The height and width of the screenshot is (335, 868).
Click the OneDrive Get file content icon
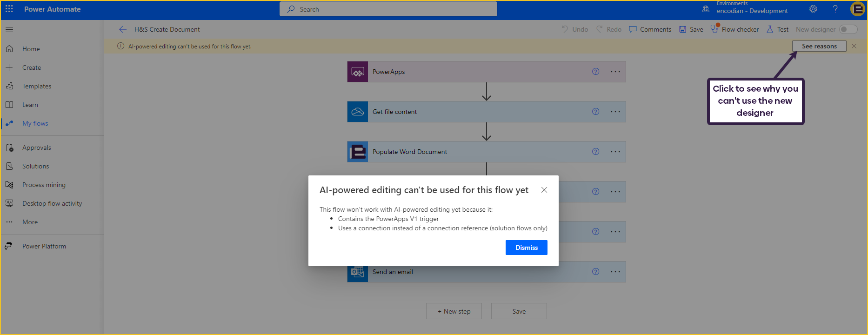358,112
